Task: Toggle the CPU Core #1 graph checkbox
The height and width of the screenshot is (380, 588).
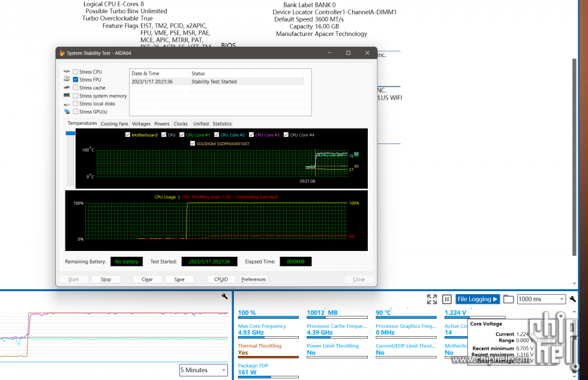Action: click(x=182, y=134)
